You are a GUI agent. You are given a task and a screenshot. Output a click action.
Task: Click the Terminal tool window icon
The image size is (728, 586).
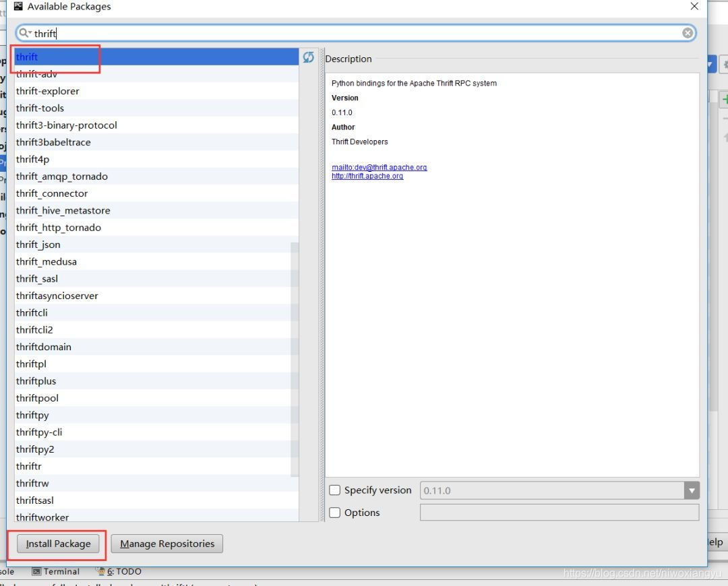(x=36, y=572)
